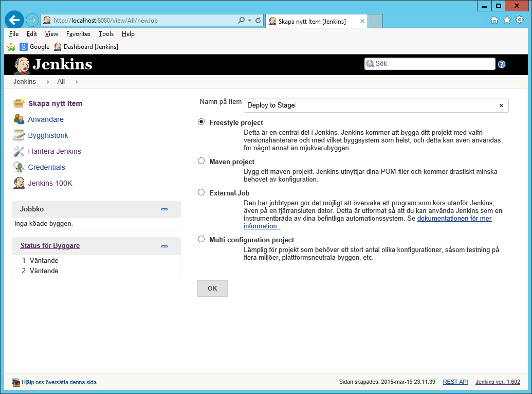Click the Credentials keys icon
Image resolution: width=532 pixels, height=394 pixels.
19,167
